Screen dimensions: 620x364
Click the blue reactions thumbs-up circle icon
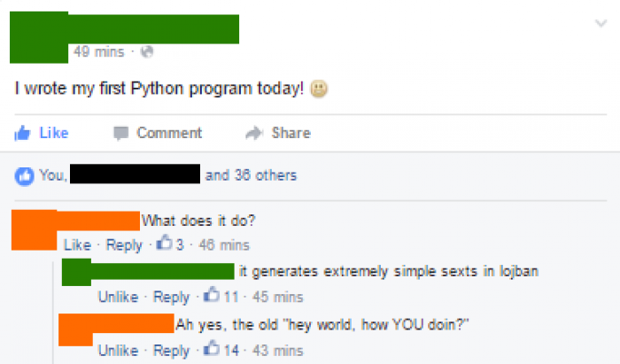[x=25, y=176]
